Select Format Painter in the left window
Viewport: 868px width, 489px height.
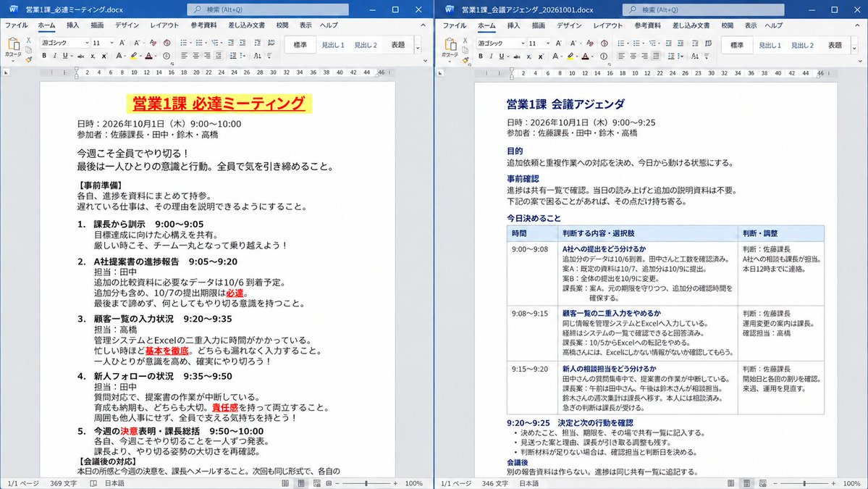click(x=29, y=60)
